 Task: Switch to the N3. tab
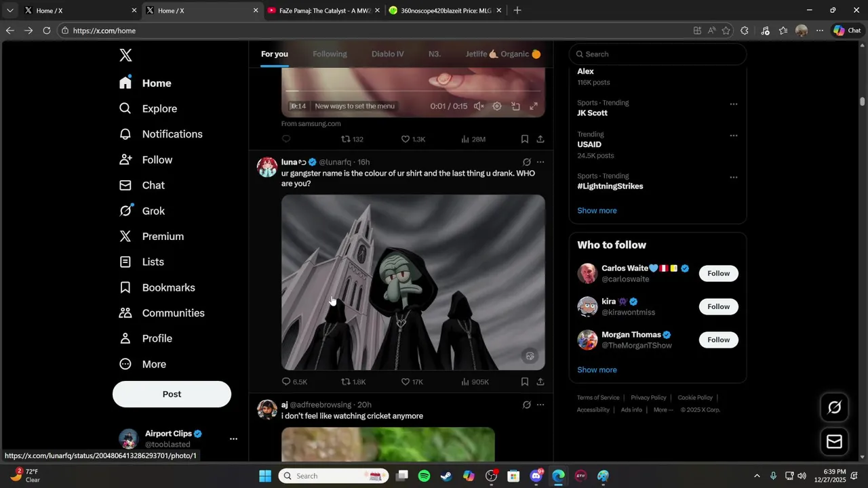[x=435, y=54]
